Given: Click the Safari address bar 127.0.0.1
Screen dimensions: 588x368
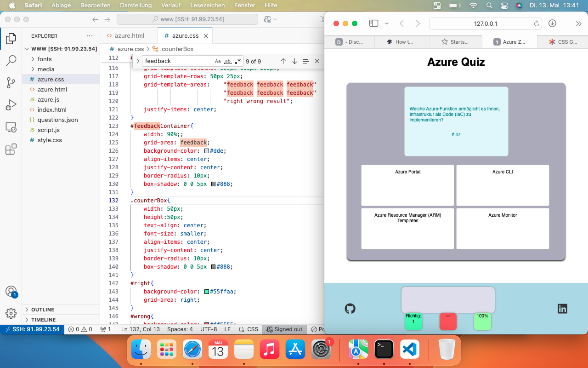Looking at the screenshot, I should [485, 23].
